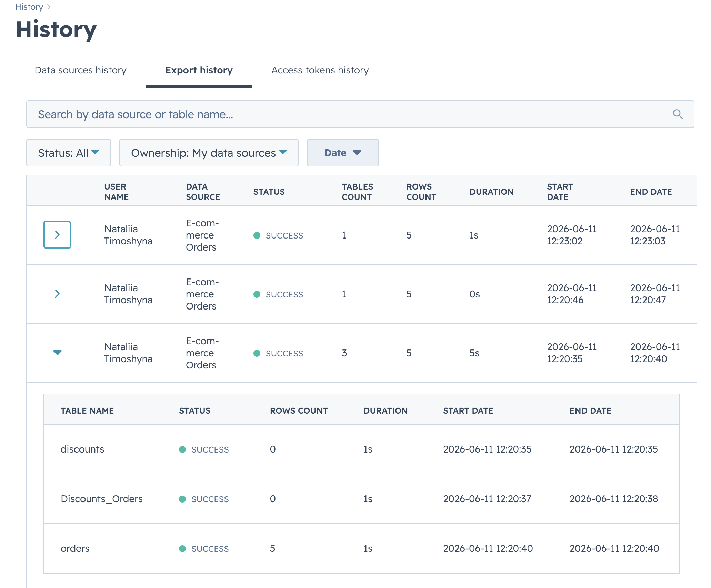Click the search magnifier icon
Image resolution: width=711 pixels, height=588 pixels.
click(x=678, y=114)
